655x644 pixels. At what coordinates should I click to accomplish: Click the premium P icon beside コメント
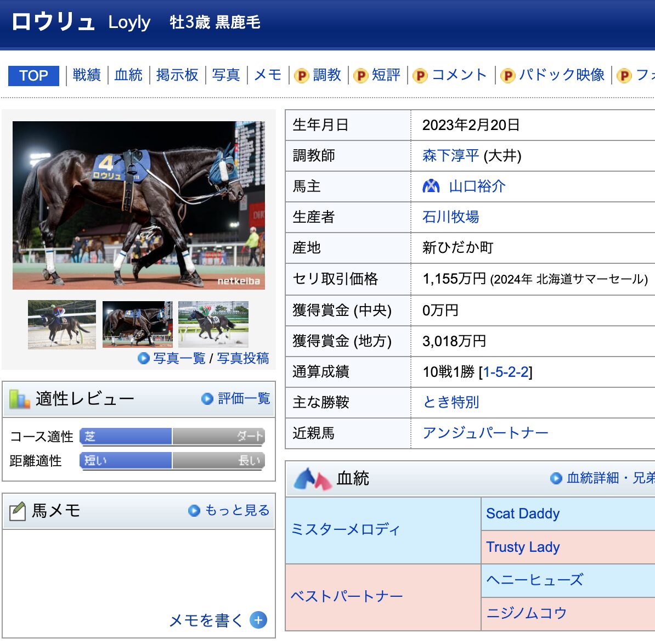click(420, 76)
